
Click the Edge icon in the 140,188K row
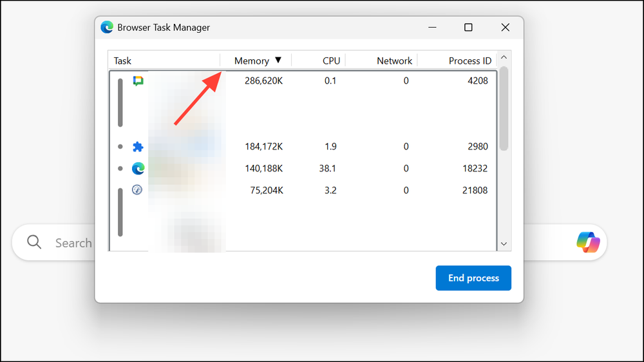pyautogui.click(x=138, y=169)
